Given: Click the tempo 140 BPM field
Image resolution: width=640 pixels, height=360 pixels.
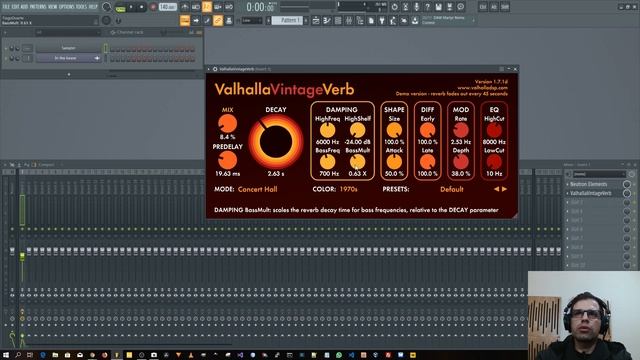Looking at the screenshot, I should (167, 7).
